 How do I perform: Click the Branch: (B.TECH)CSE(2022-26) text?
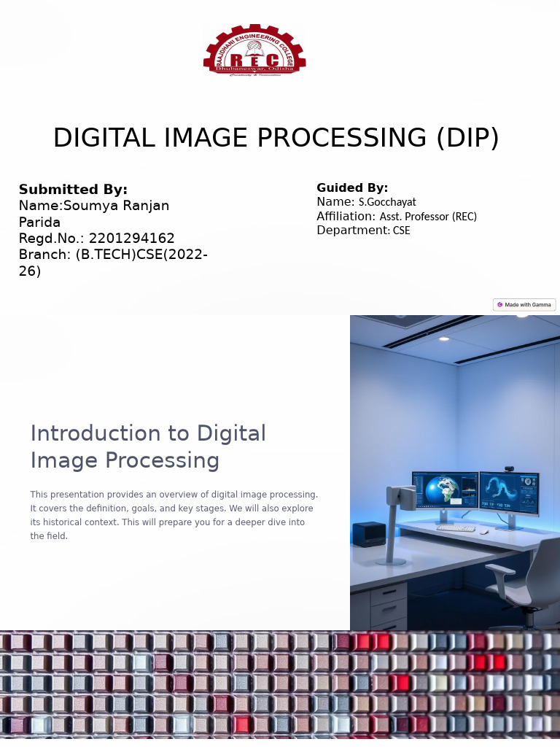point(113,263)
